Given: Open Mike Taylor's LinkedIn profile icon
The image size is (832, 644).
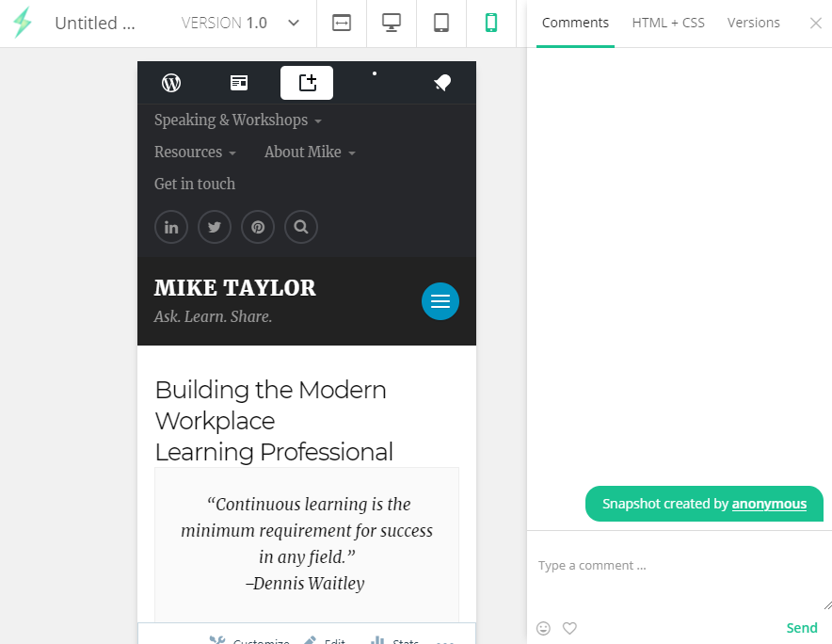Looking at the screenshot, I should 170,227.
